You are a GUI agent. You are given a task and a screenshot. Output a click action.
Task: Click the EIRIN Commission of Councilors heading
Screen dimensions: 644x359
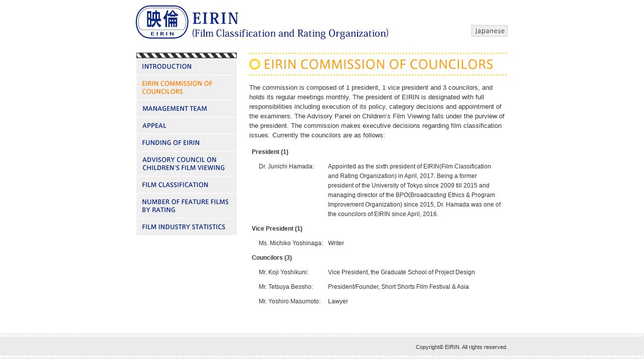378,64
